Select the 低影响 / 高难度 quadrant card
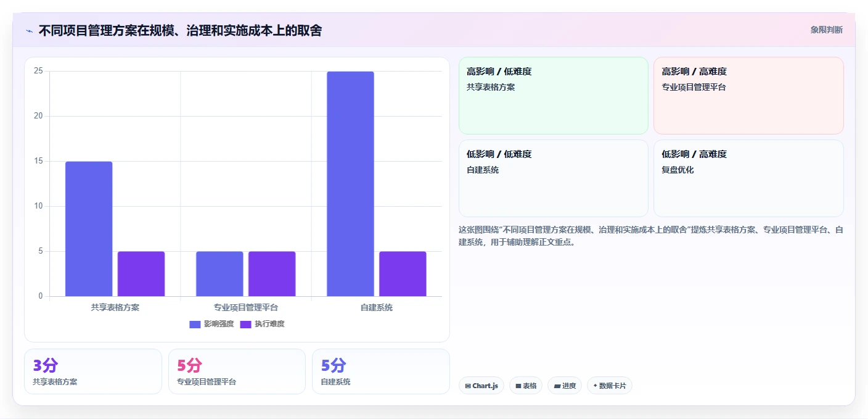Image resolution: width=868 pixels, height=419 pixels. click(x=748, y=178)
